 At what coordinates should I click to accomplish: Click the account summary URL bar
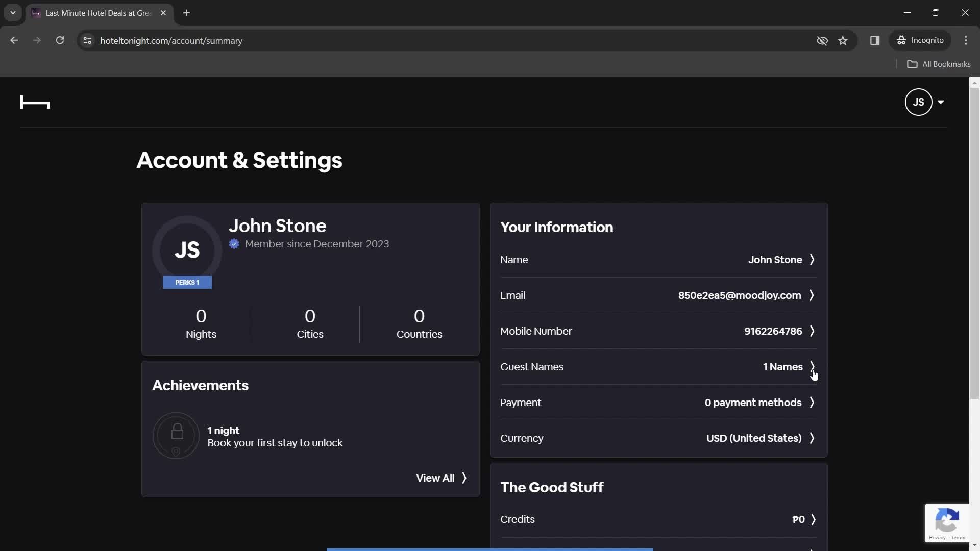[171, 40]
